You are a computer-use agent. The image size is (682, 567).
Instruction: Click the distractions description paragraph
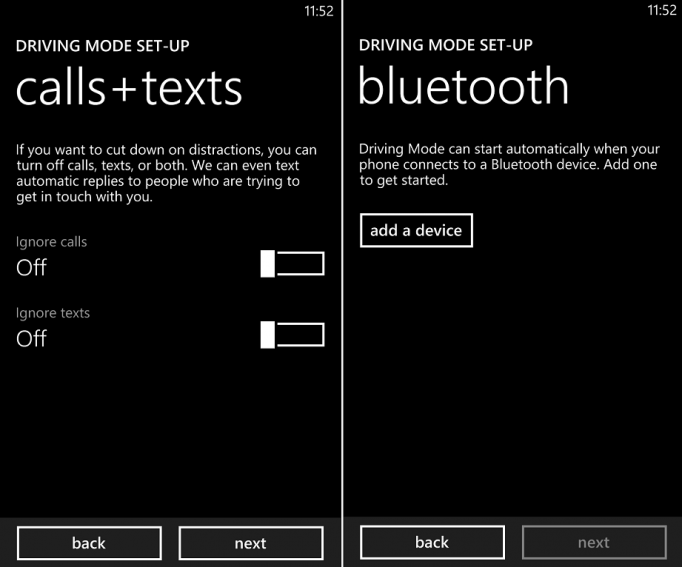[x=166, y=173]
